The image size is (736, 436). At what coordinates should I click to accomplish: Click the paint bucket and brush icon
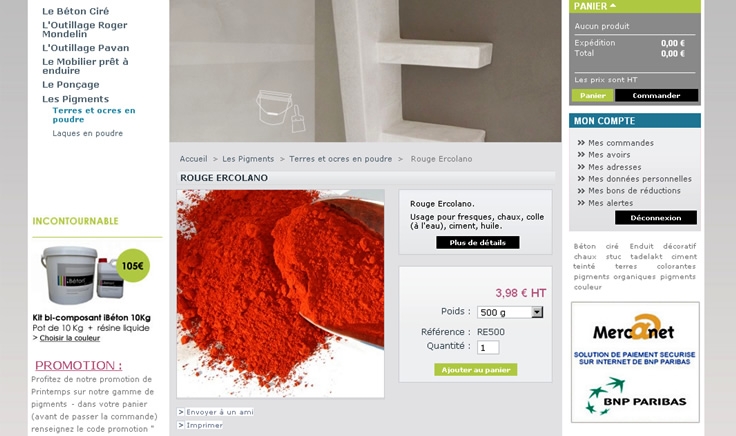[281, 111]
